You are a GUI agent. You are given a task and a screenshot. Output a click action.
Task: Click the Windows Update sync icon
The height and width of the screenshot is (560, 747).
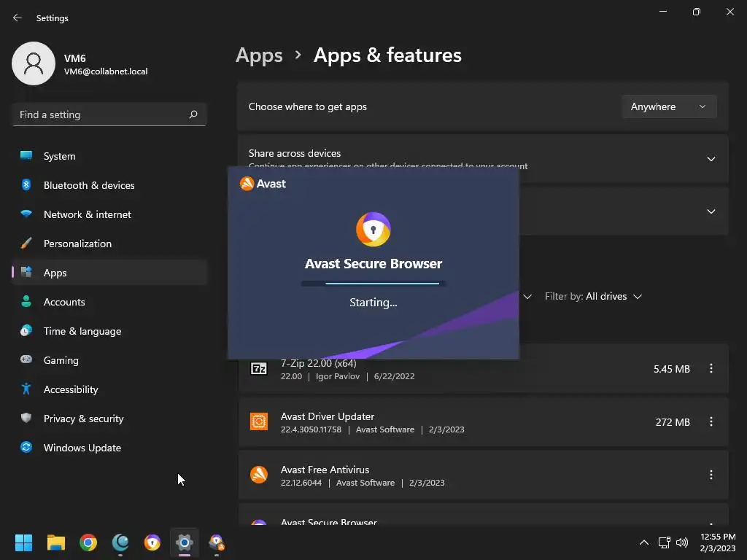(x=26, y=447)
